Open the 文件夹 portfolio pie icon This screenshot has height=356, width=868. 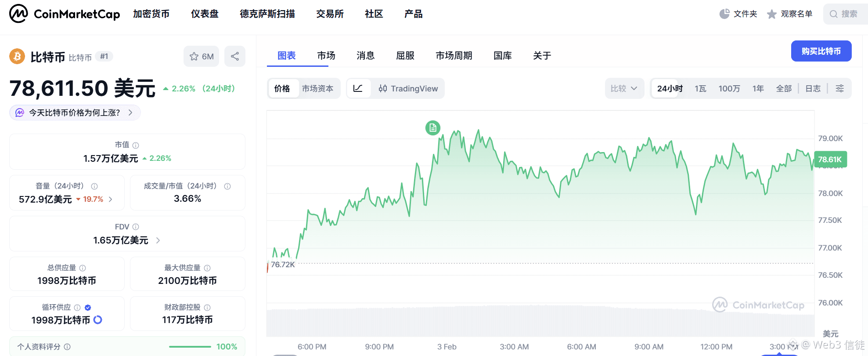pos(724,14)
